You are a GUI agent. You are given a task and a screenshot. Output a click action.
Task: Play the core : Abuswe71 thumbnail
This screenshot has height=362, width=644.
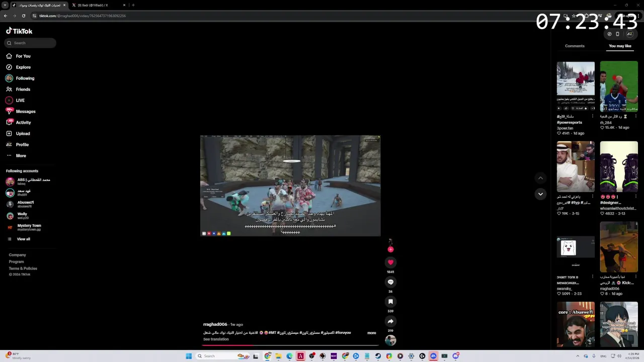(x=576, y=324)
